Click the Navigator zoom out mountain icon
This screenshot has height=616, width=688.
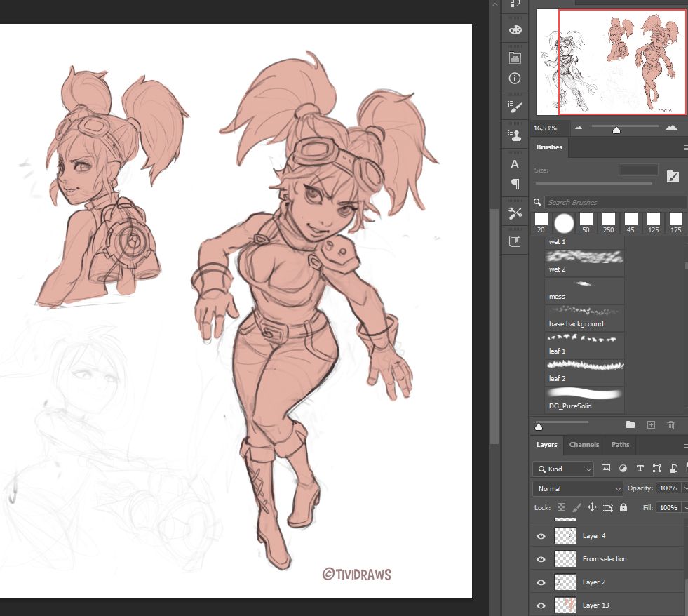pyautogui.click(x=579, y=128)
